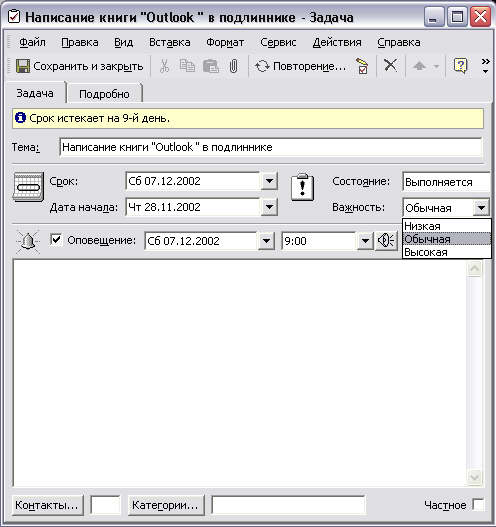Open the Сервис menu
The width and height of the screenshot is (496, 527).
[278, 43]
